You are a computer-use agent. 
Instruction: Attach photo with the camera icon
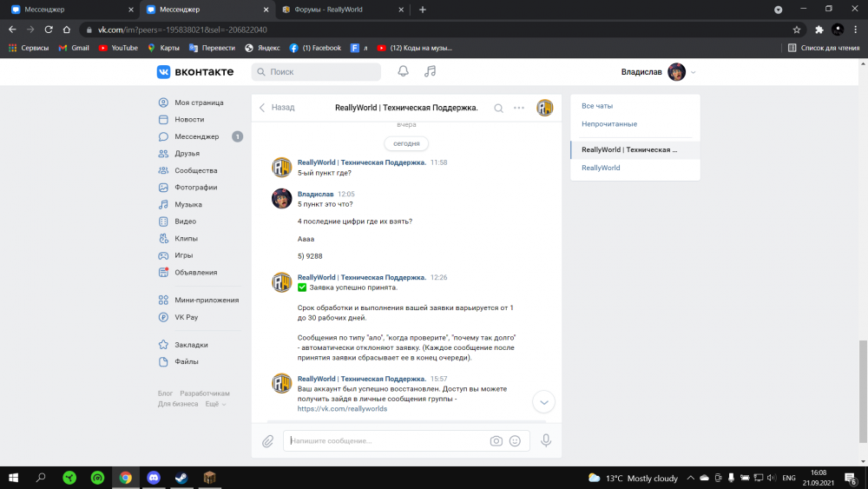click(496, 441)
